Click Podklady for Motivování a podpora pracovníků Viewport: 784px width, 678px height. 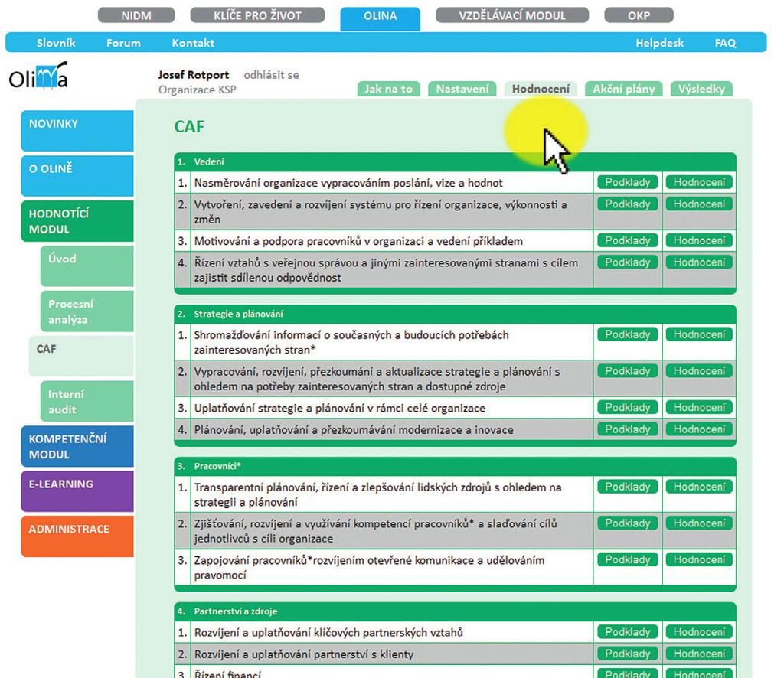(x=628, y=240)
